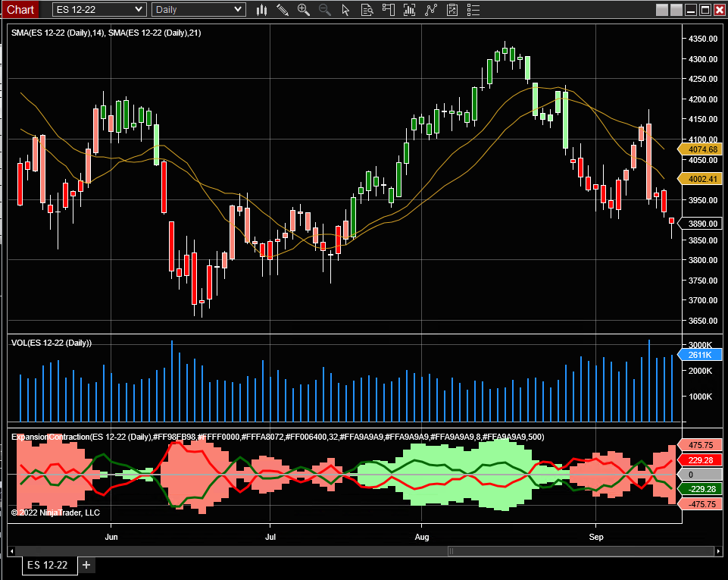The height and width of the screenshot is (580, 728).
Task: Open the chart Properties list icon
Action: 473,10
